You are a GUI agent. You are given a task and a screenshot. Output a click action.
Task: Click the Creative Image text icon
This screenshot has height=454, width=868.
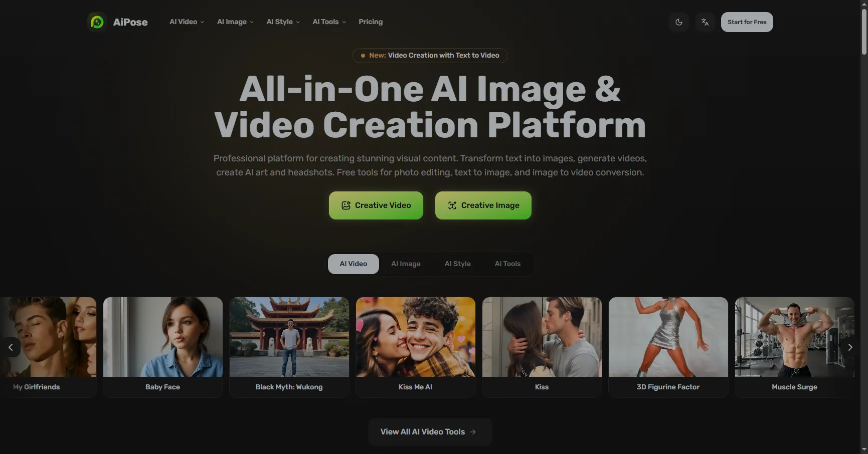point(453,205)
